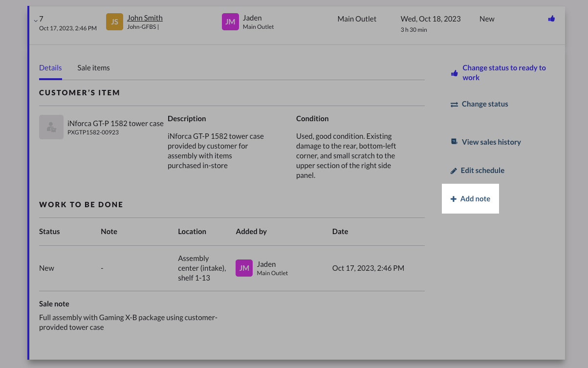588x368 pixels.
Task: Click the iNforca tower case placeholder thumbnail
Action: 51,127
